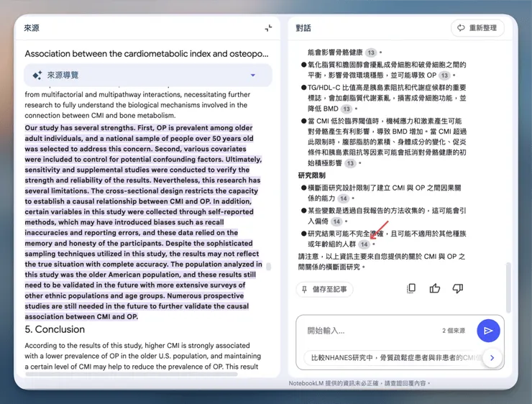Click bullet text beginning 'TG/HDL-C 比值高'
532x404 pixels.
[387, 98]
